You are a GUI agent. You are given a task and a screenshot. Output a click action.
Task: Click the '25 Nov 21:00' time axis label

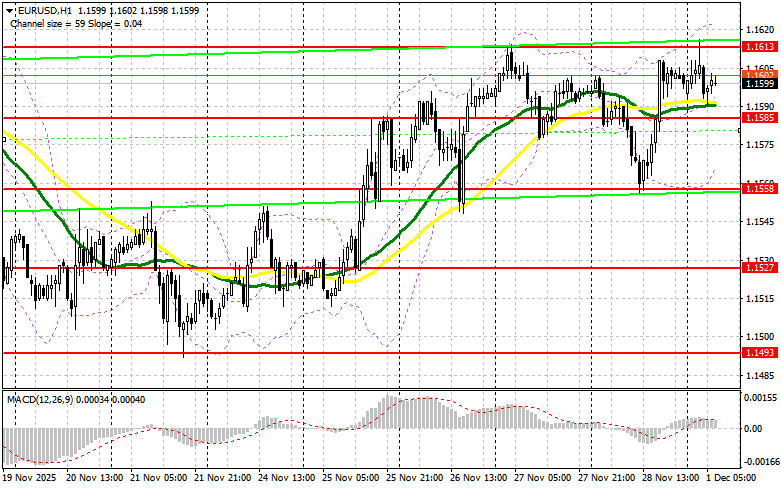(x=414, y=478)
